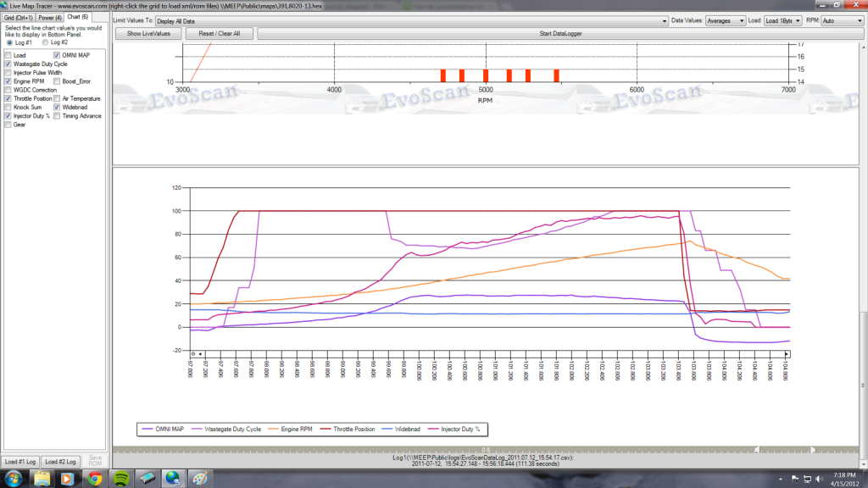Image resolution: width=868 pixels, height=488 pixels.
Task: Click the right timeline range handle
Action: pyautogui.click(x=813, y=450)
